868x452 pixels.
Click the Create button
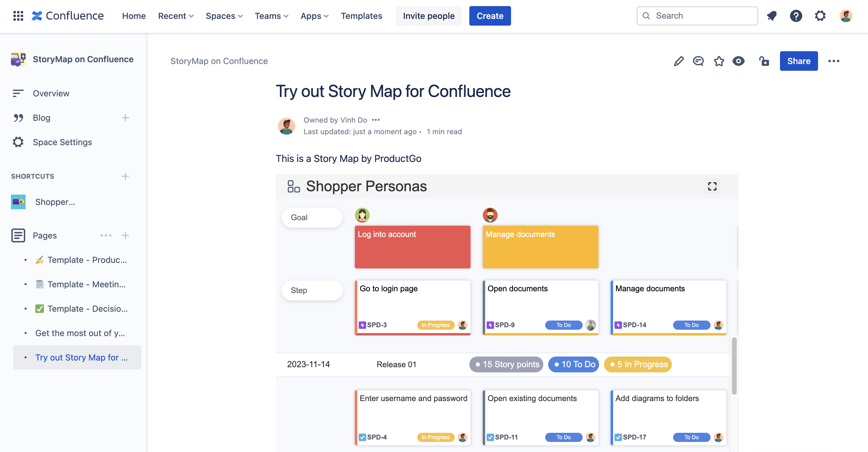click(490, 16)
